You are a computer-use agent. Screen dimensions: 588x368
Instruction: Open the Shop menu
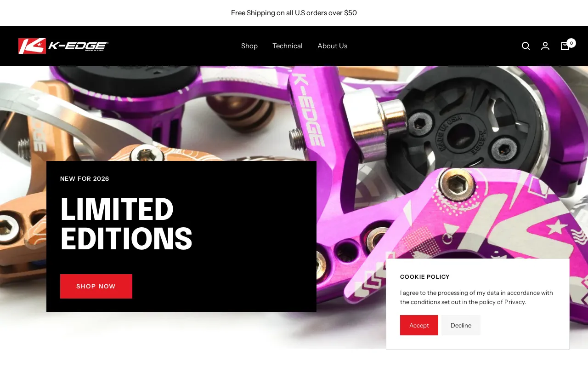click(249, 46)
